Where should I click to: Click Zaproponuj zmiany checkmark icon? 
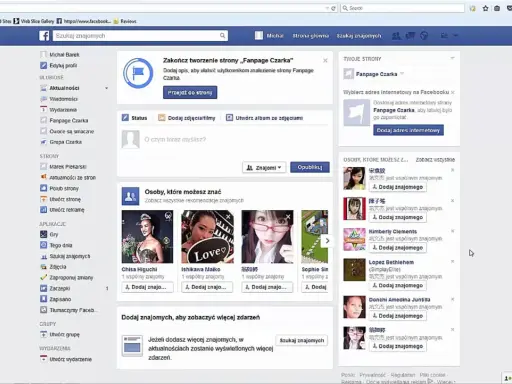coord(43,277)
